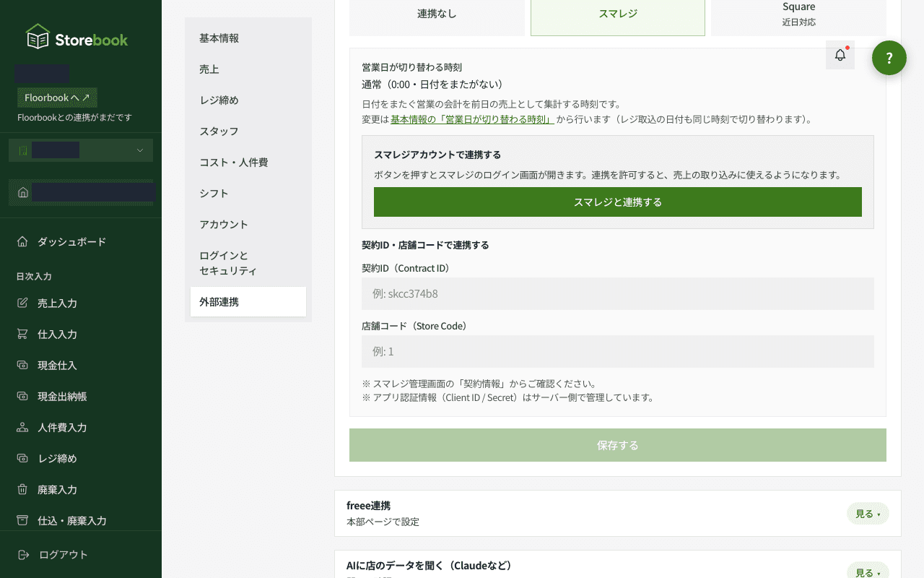The image size is (924, 578).
Task: Click the home icon in store selector
Action: 23,192
